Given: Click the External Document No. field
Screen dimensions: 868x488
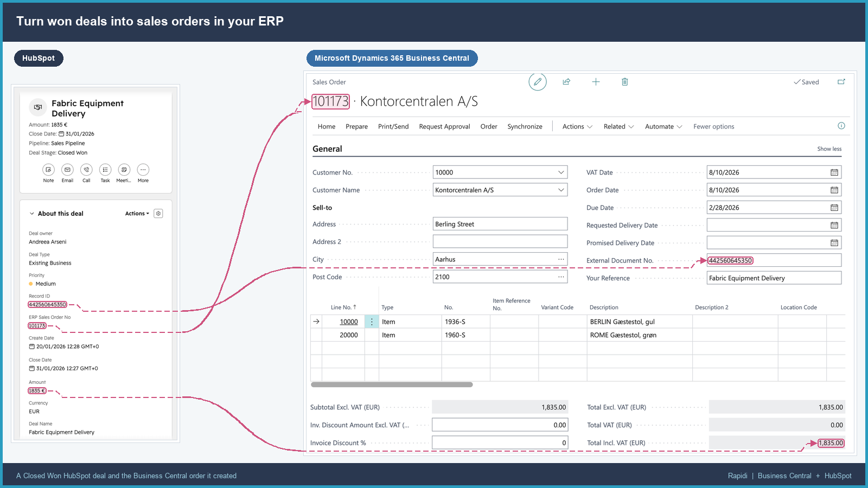Looking at the screenshot, I should click(774, 260).
